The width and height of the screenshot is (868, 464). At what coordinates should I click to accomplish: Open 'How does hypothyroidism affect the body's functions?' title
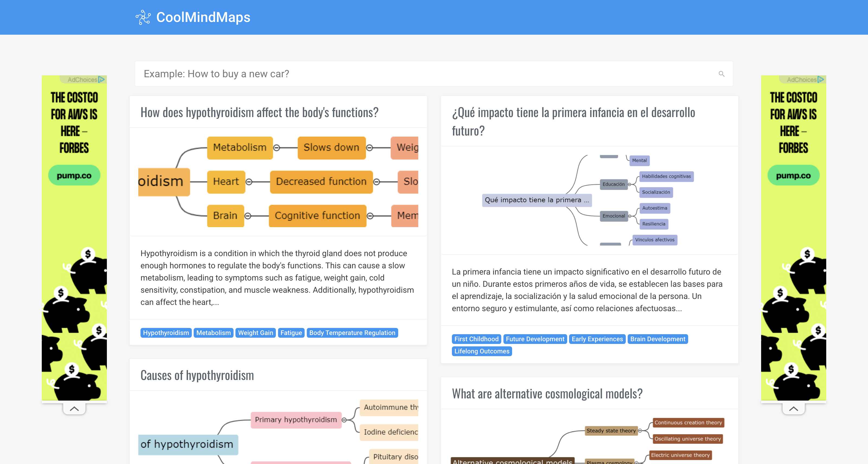point(260,112)
